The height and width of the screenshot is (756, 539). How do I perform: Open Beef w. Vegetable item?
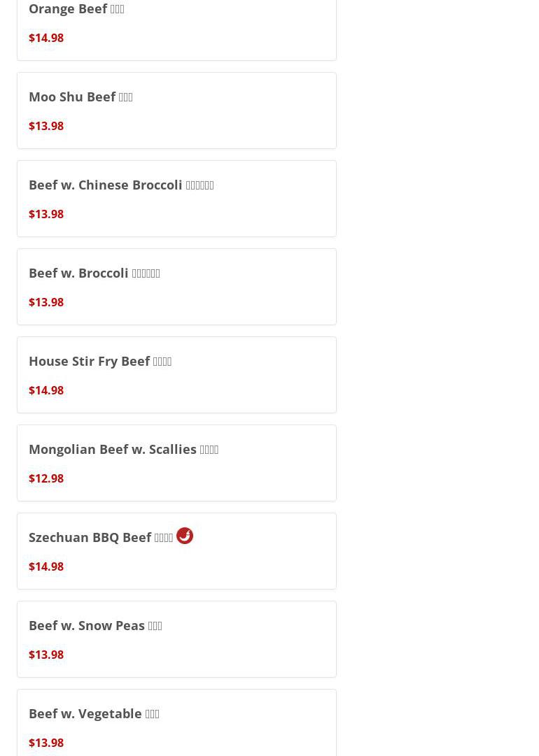click(94, 714)
